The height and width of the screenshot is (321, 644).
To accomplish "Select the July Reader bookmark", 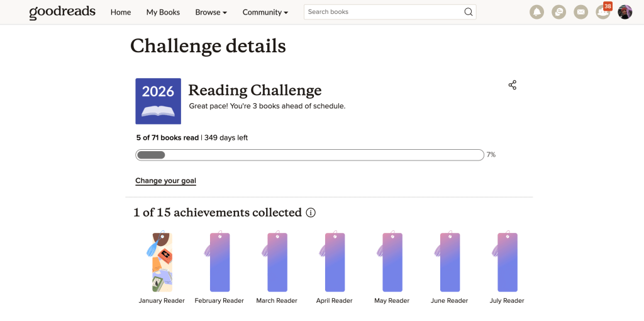I will (507, 262).
